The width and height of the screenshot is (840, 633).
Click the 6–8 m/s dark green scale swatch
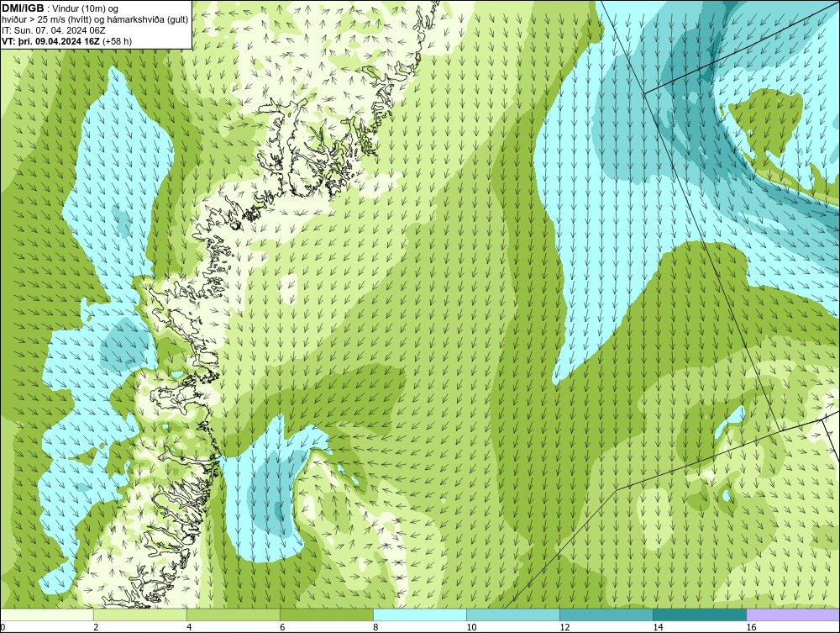(x=326, y=615)
